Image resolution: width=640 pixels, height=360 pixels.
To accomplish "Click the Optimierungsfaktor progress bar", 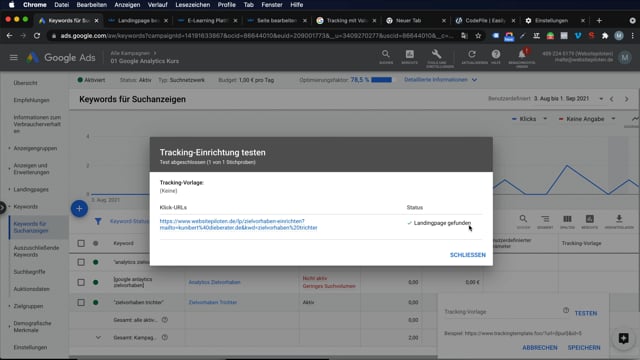I will coord(381,80).
